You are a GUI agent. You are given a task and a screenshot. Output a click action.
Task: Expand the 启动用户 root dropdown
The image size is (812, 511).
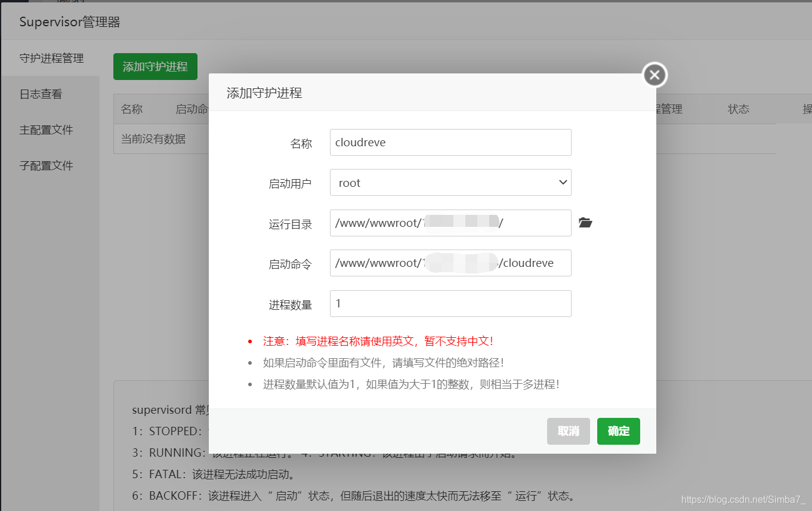[450, 183]
